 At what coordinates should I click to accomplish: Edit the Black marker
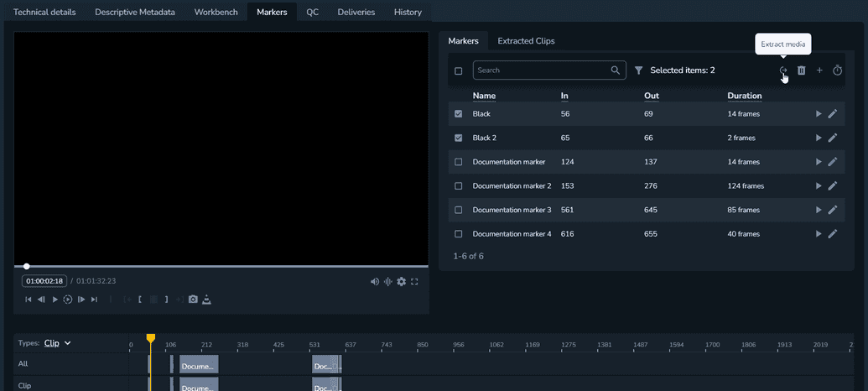click(833, 114)
